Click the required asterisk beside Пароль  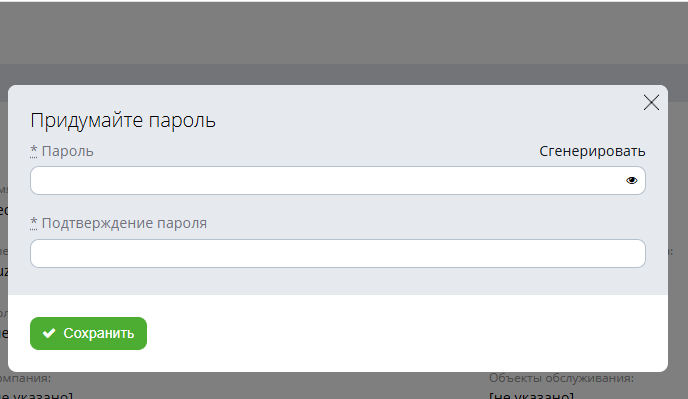click(33, 151)
